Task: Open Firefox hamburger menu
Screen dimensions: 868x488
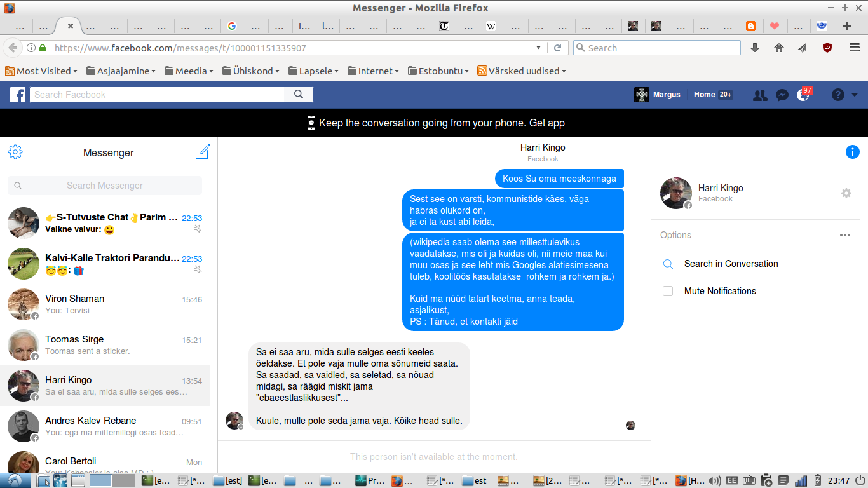Action: pos(855,48)
